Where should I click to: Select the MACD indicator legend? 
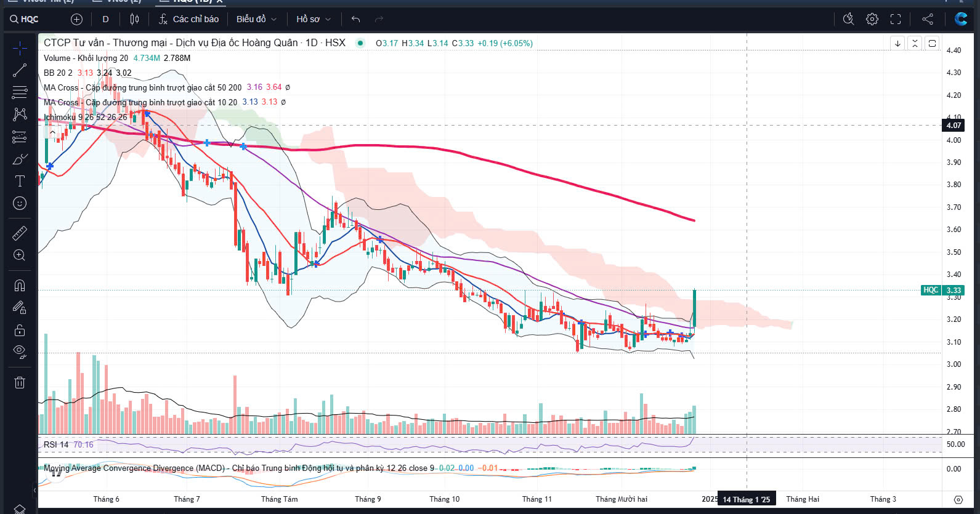click(239, 468)
